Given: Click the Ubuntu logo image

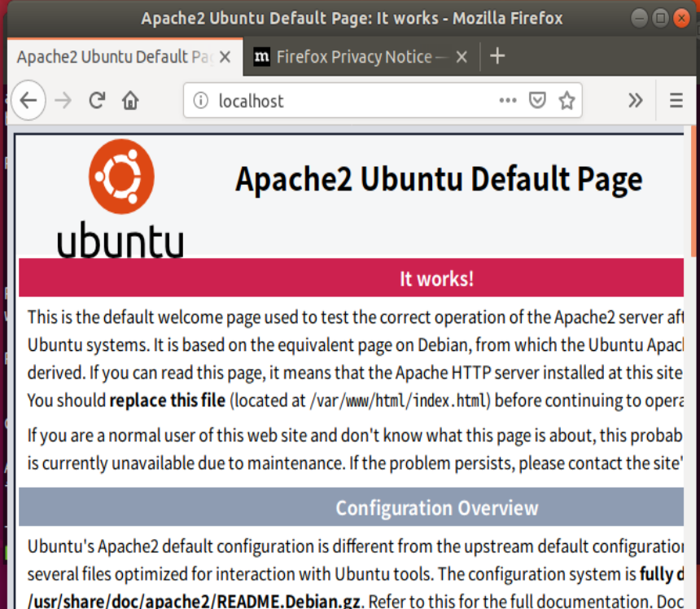Looking at the screenshot, I should click(121, 199).
